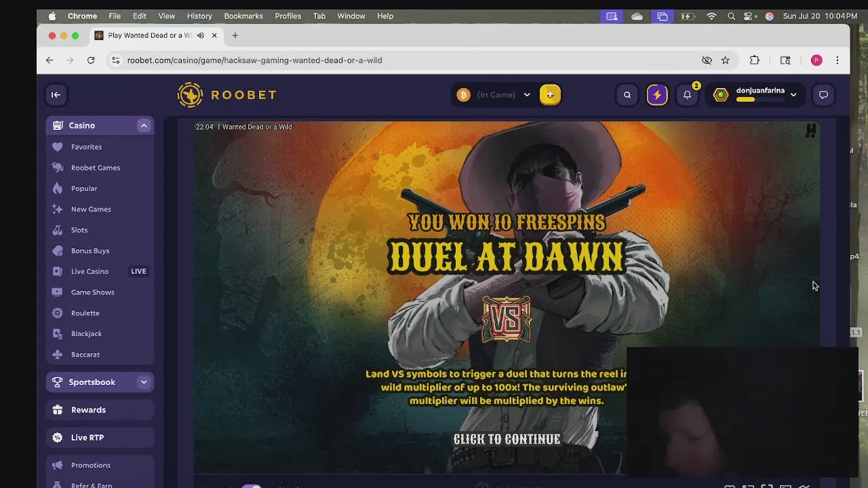Open the tab search icon in Chrome toolbar
868x488 pixels.
click(785, 60)
